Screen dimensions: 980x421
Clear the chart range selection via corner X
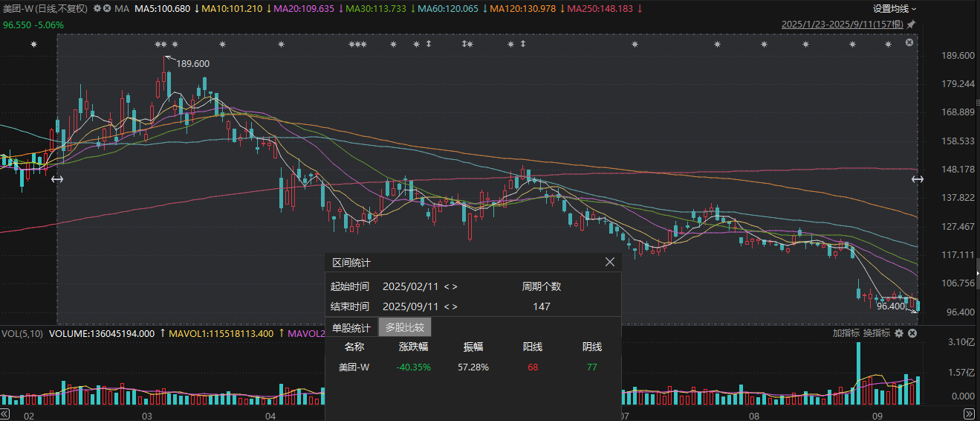click(x=909, y=42)
